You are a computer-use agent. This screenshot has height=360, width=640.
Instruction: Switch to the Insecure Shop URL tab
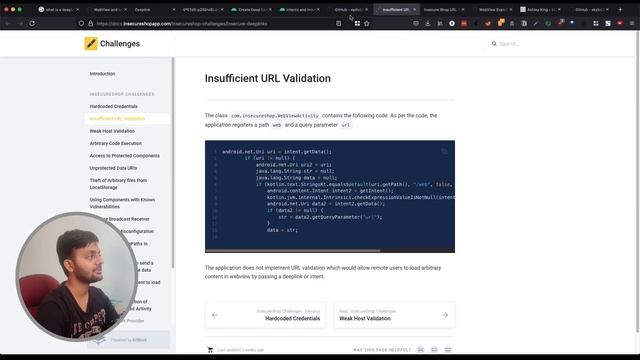click(443, 9)
